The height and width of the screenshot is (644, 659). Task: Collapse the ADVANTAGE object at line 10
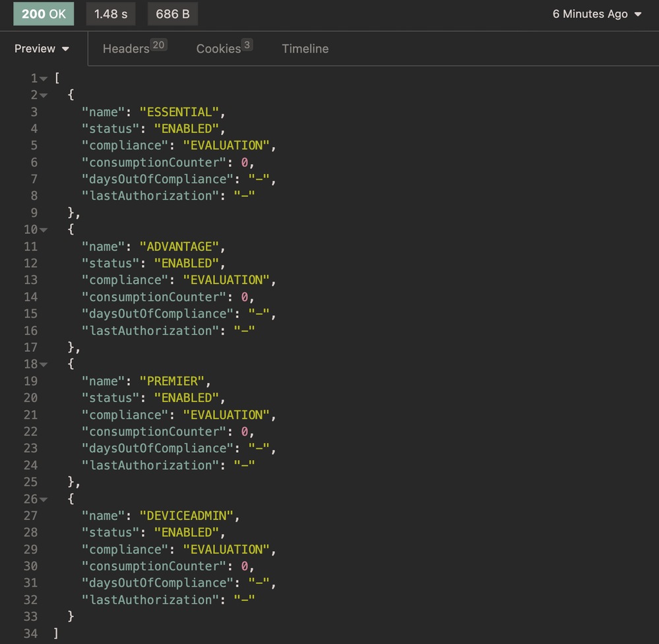tap(44, 230)
